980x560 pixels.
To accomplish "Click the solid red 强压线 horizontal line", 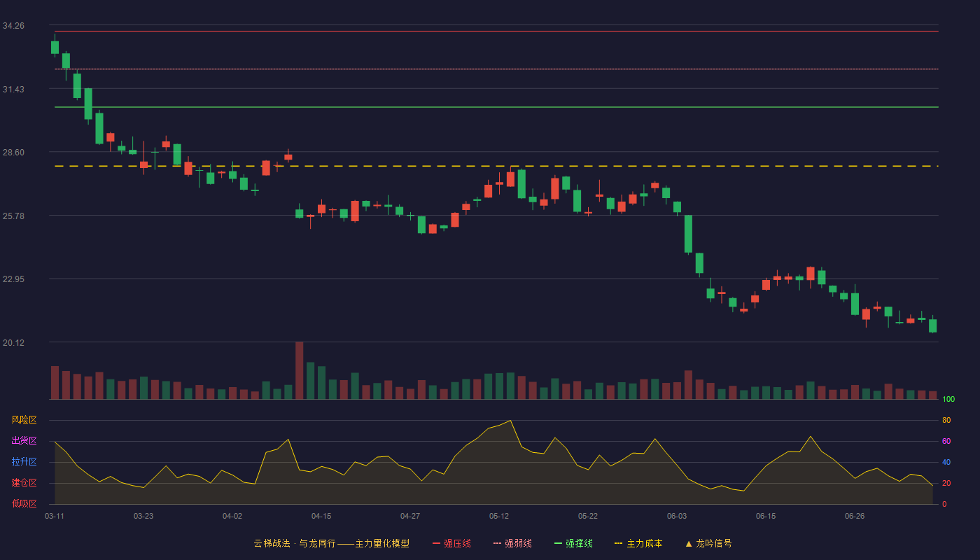I will (496, 31).
